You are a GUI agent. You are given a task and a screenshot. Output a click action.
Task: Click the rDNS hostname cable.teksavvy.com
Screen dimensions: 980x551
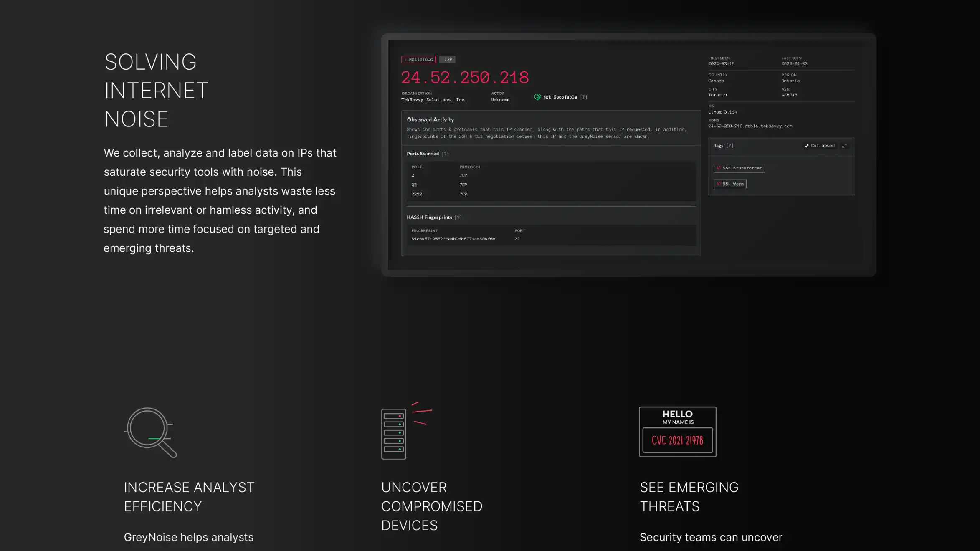click(x=750, y=126)
